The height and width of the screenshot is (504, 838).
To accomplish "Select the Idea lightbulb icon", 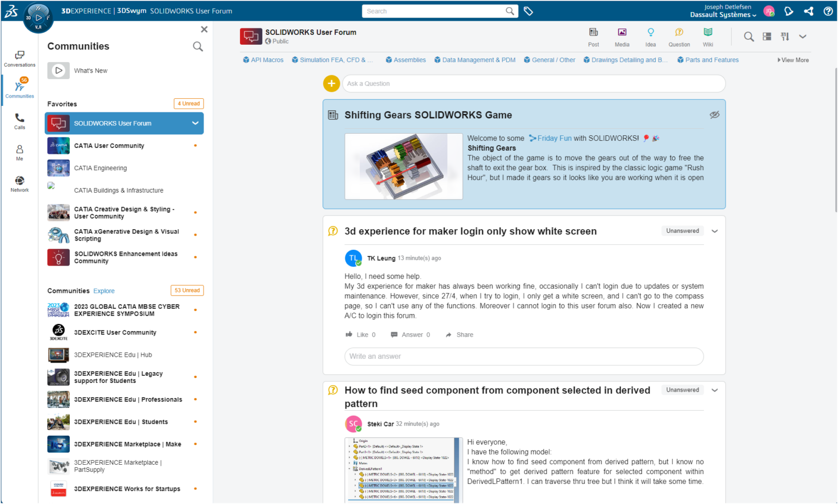I will [650, 37].
